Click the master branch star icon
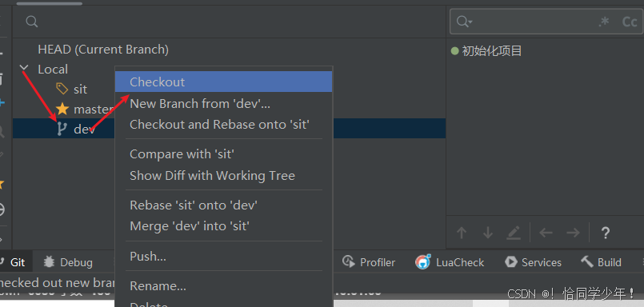 point(62,110)
